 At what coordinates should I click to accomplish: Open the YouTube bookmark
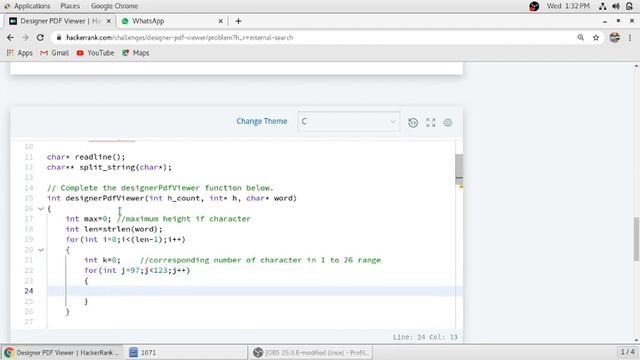pyautogui.click(x=96, y=53)
